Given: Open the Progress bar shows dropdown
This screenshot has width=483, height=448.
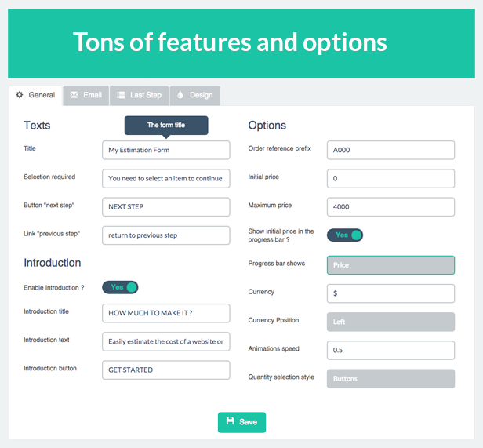Looking at the screenshot, I should click(x=390, y=265).
